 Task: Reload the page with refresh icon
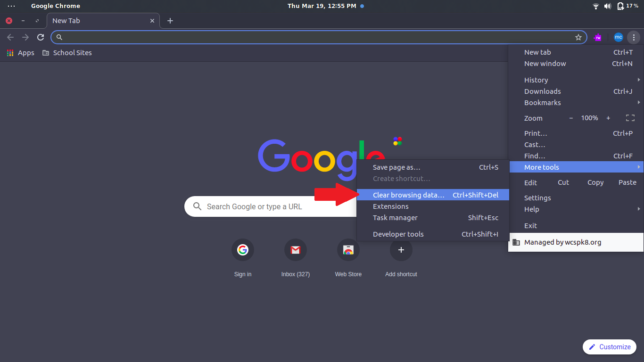[41, 37]
